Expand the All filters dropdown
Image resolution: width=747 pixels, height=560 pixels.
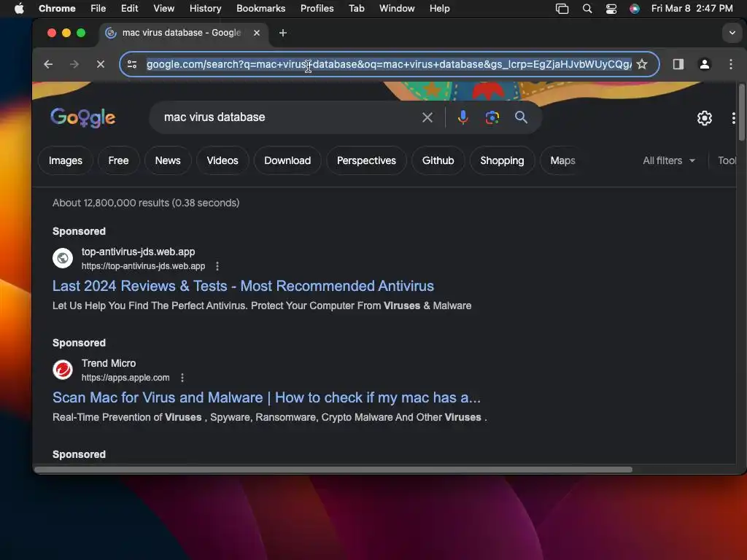click(x=669, y=160)
